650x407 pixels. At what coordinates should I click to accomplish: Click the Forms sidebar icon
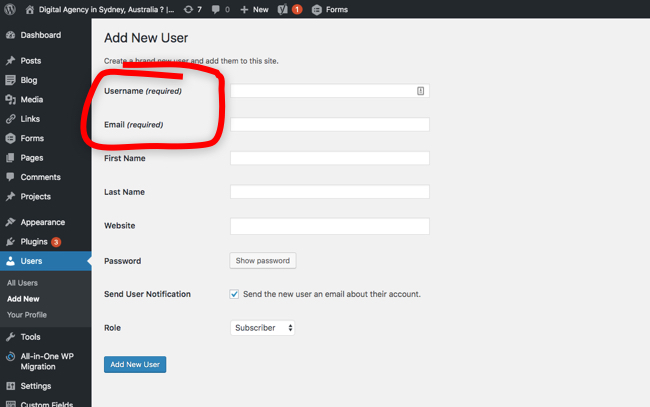coord(10,138)
